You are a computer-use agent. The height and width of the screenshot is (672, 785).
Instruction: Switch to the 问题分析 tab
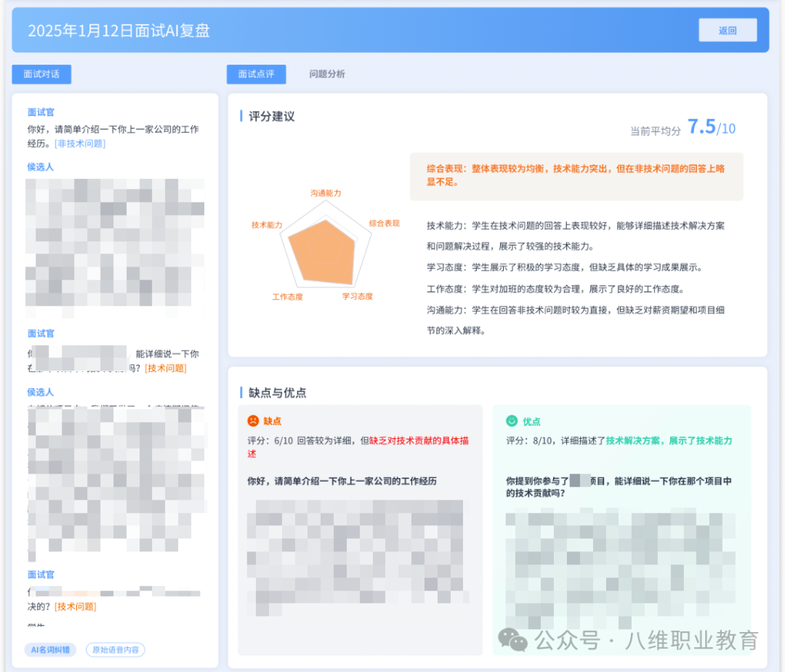(x=327, y=74)
